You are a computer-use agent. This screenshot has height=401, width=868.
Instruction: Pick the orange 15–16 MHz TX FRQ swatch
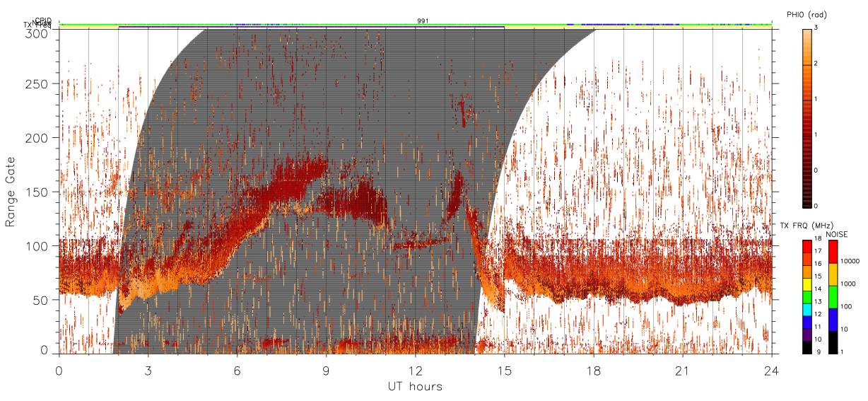point(807,272)
